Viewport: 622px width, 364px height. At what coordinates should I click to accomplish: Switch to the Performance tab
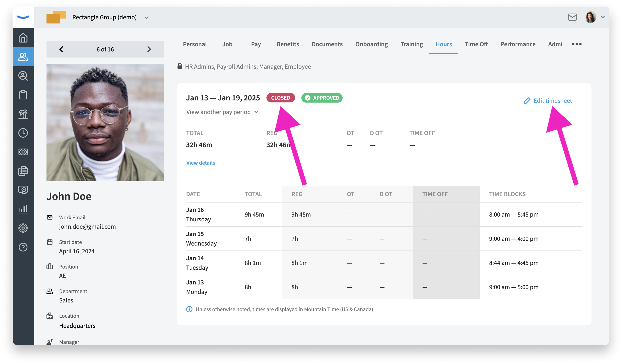tap(518, 44)
